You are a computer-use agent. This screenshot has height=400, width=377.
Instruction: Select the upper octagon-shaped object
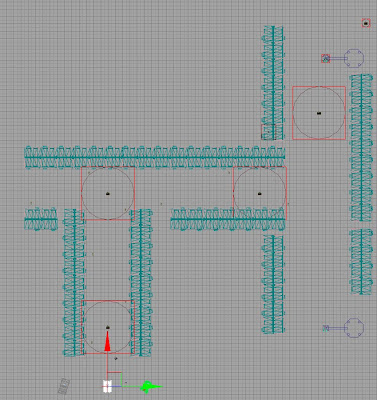coord(354,59)
